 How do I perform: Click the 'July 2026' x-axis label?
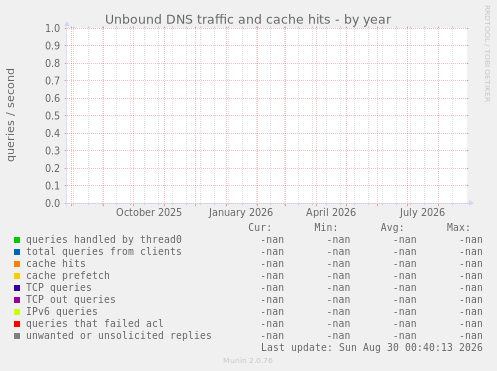pos(422,212)
